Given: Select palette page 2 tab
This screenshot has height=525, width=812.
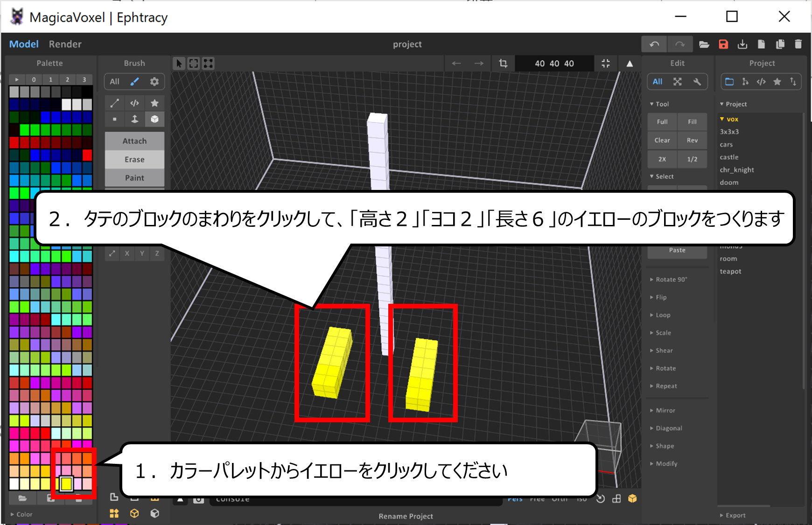Looking at the screenshot, I should [x=67, y=80].
